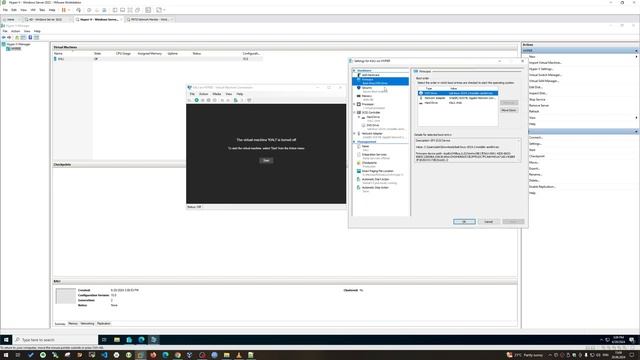
Task: Open Hyper-V Settings action
Action: pos(541,69)
